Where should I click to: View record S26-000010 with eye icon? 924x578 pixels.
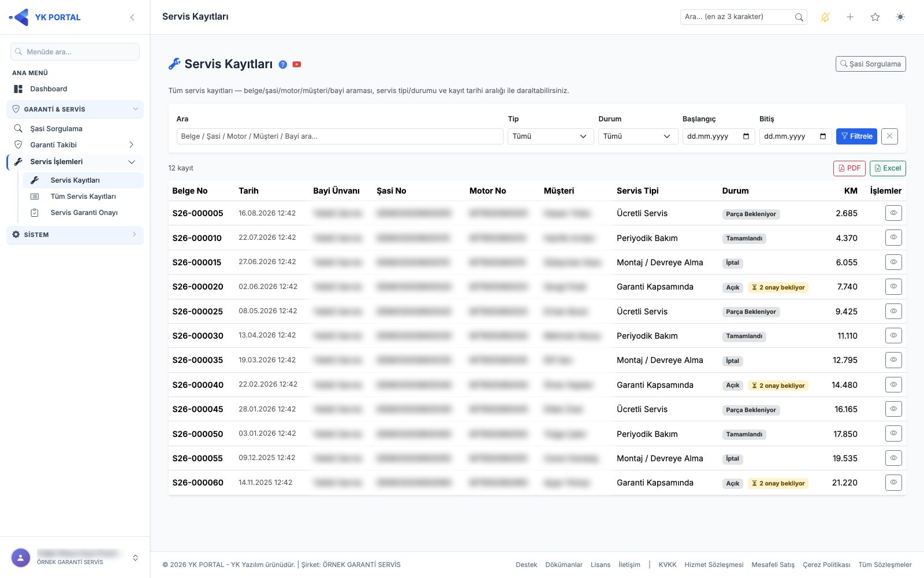[893, 238]
